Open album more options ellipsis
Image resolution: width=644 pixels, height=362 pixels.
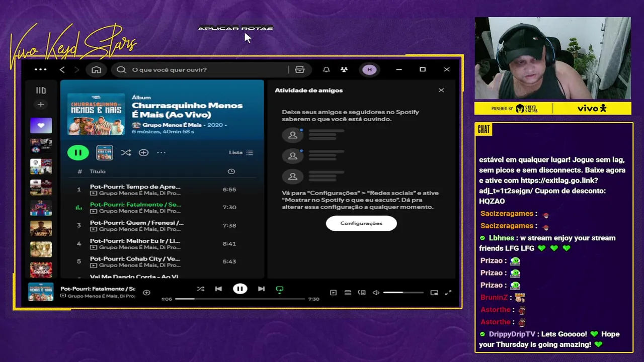pyautogui.click(x=161, y=152)
